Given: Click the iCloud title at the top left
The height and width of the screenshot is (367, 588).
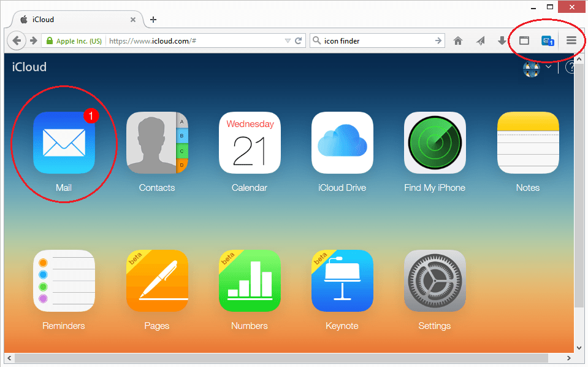Looking at the screenshot, I should tap(29, 67).
